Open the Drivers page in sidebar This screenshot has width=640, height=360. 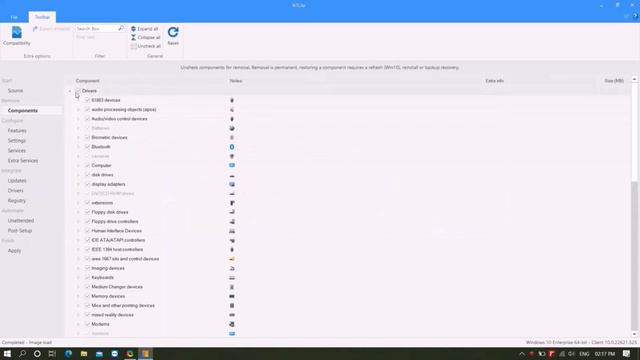tap(16, 191)
